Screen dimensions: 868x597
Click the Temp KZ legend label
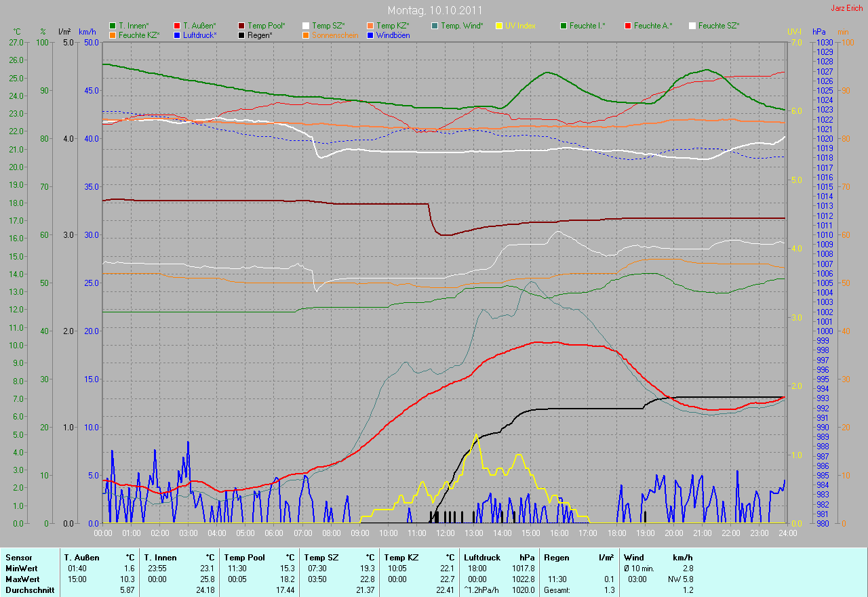[x=393, y=26]
